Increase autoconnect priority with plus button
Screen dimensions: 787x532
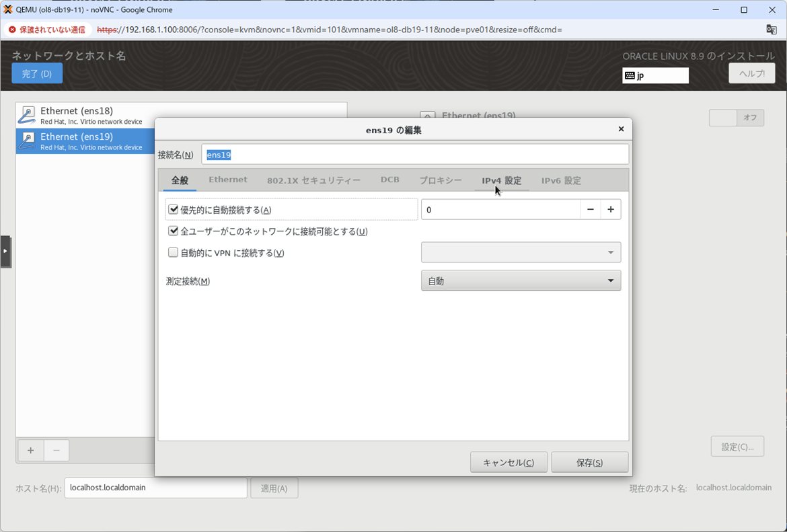click(610, 209)
